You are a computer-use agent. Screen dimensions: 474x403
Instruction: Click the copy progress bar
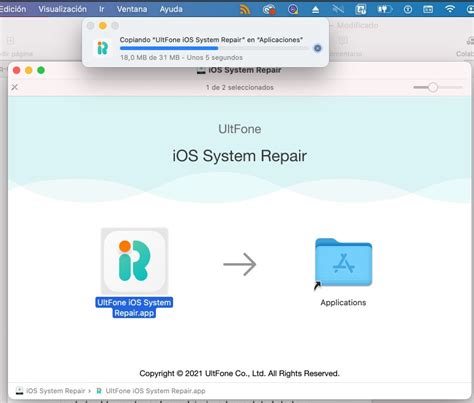pos(214,48)
